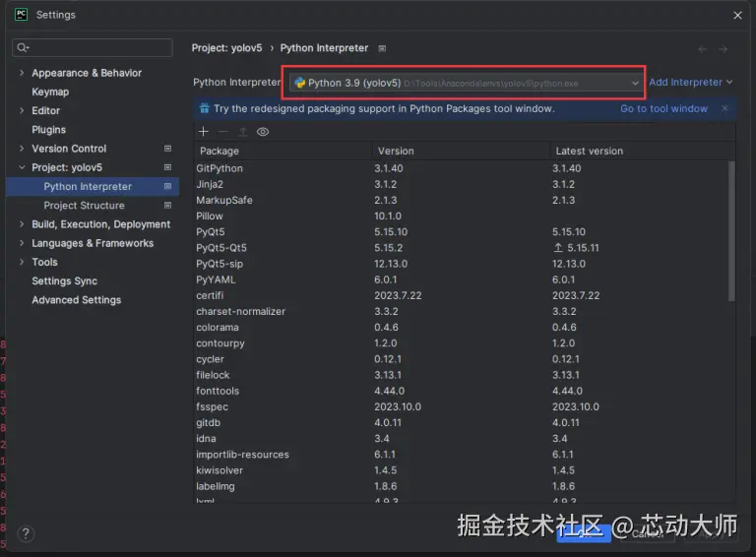Open the Python Interpreter dropdown
This screenshot has height=557, width=756.
click(x=466, y=83)
